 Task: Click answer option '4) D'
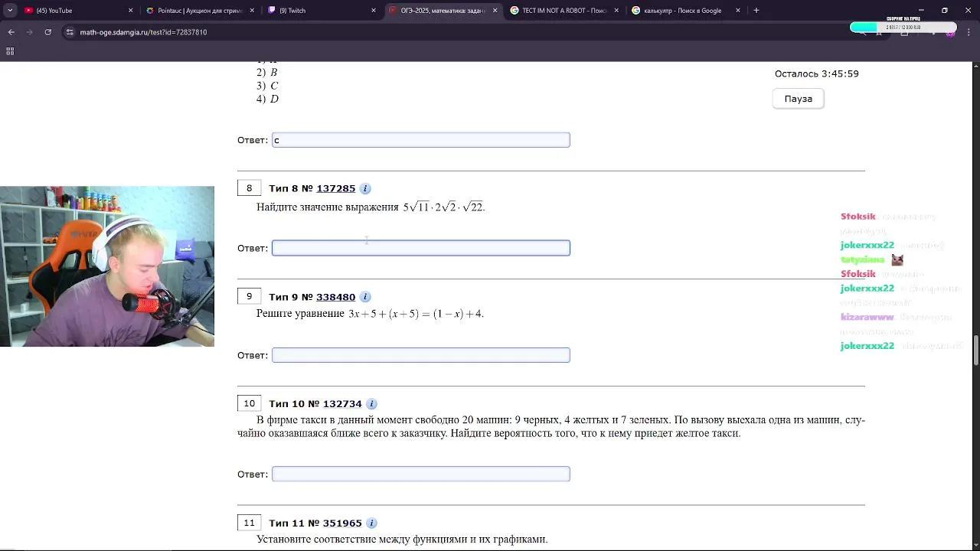tap(267, 99)
